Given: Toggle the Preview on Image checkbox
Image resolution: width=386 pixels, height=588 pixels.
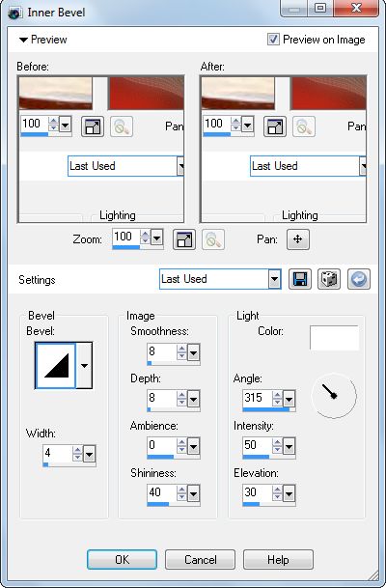Looking at the screenshot, I should click(273, 39).
